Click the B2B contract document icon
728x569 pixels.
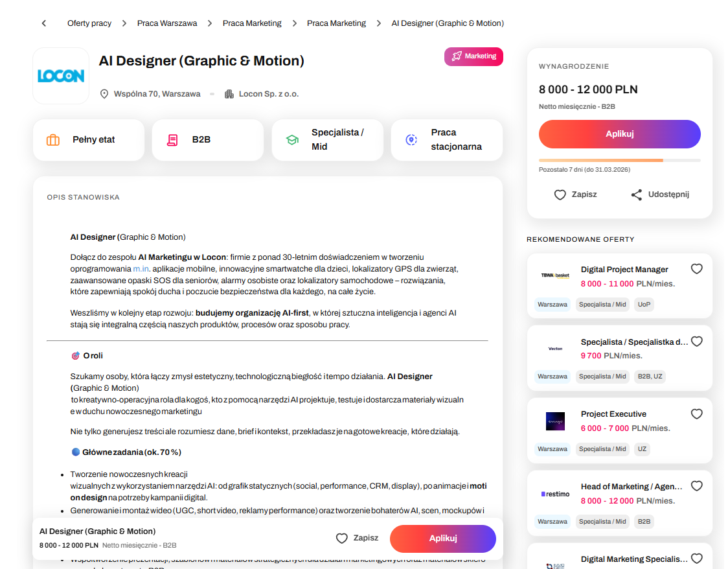pos(172,140)
